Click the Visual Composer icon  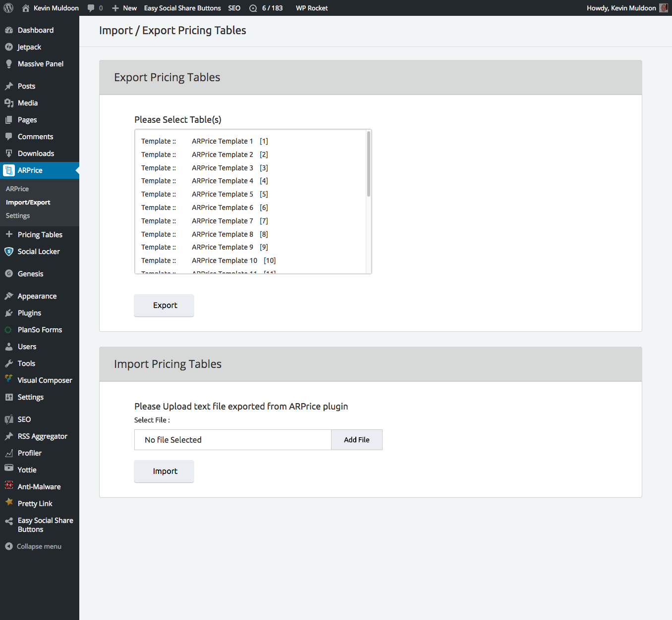[9, 379]
